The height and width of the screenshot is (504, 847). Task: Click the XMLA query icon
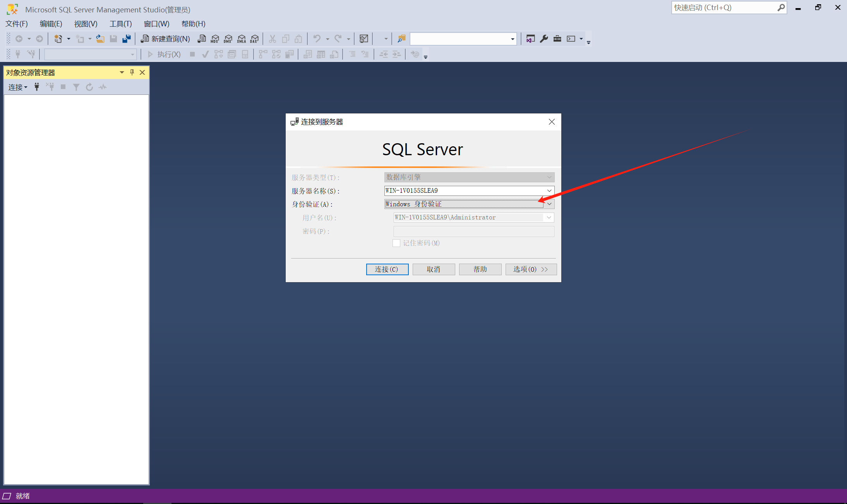tap(241, 39)
